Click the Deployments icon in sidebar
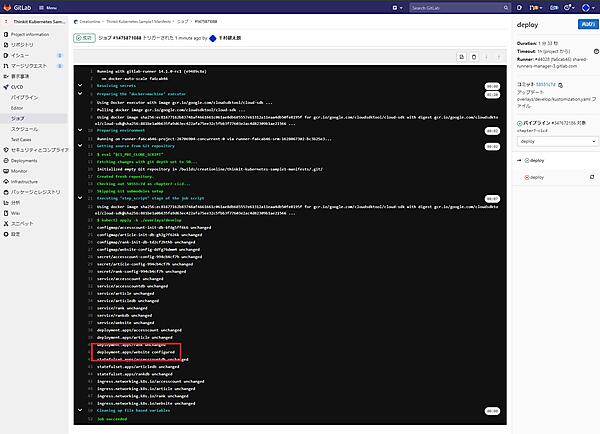 click(x=6, y=161)
